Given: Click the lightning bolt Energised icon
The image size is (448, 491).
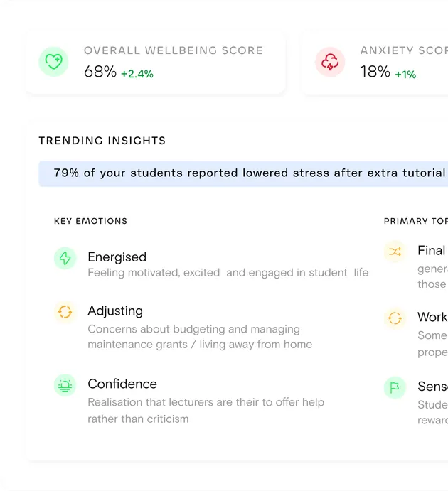Looking at the screenshot, I should click(x=65, y=258).
